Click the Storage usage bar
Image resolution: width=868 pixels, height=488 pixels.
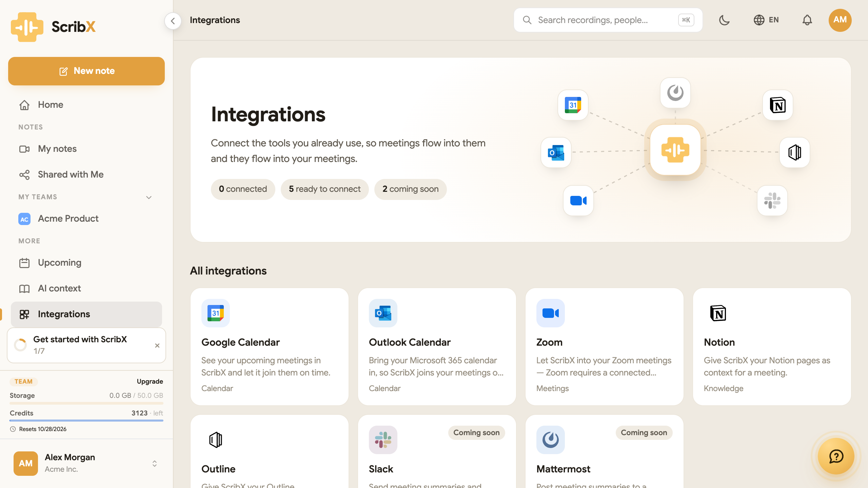(86, 403)
